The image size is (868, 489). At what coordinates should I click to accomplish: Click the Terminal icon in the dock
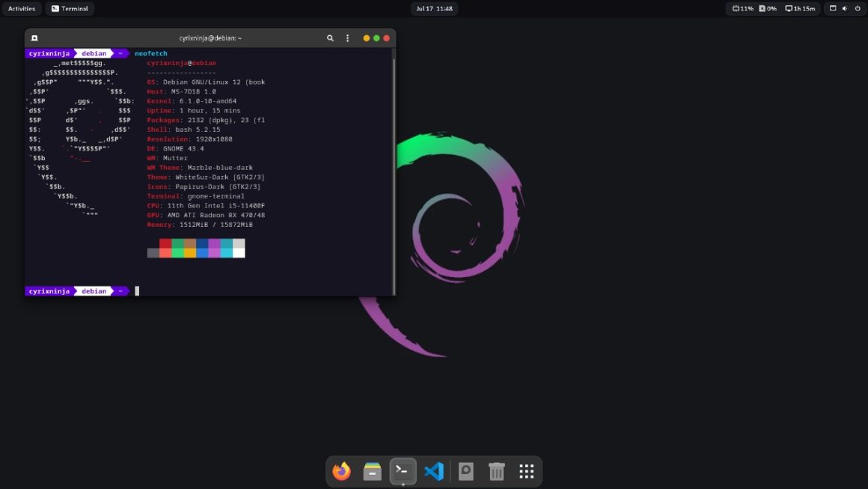403,470
